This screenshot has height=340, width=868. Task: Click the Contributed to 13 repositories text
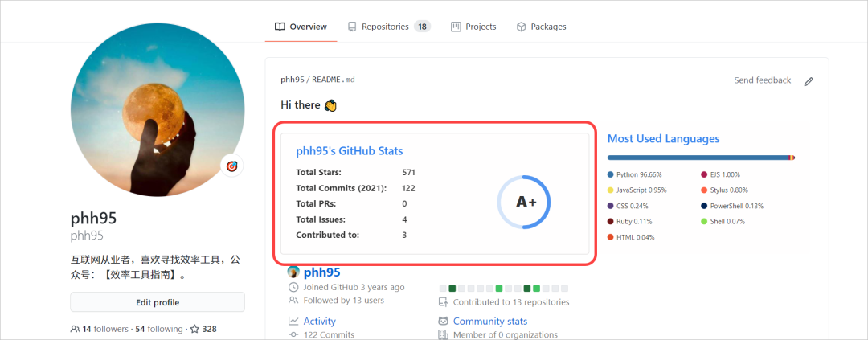tap(511, 302)
